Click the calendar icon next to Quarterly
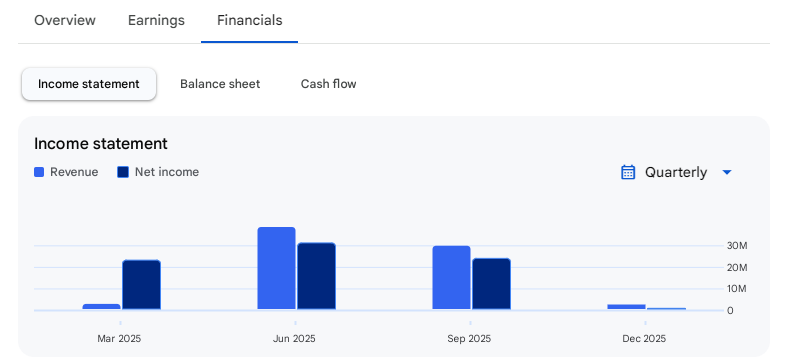Image resolution: width=789 pixels, height=362 pixels. pyautogui.click(x=627, y=172)
